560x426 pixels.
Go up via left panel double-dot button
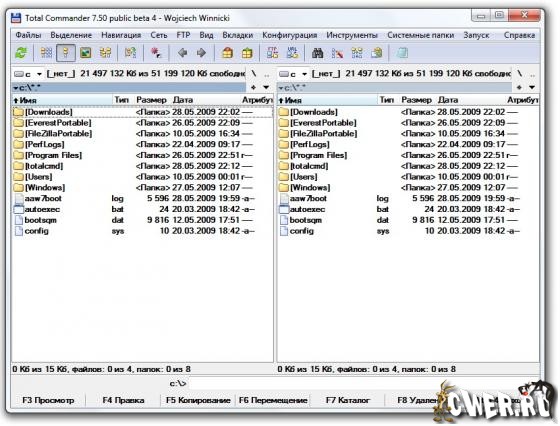pyautogui.click(x=267, y=74)
